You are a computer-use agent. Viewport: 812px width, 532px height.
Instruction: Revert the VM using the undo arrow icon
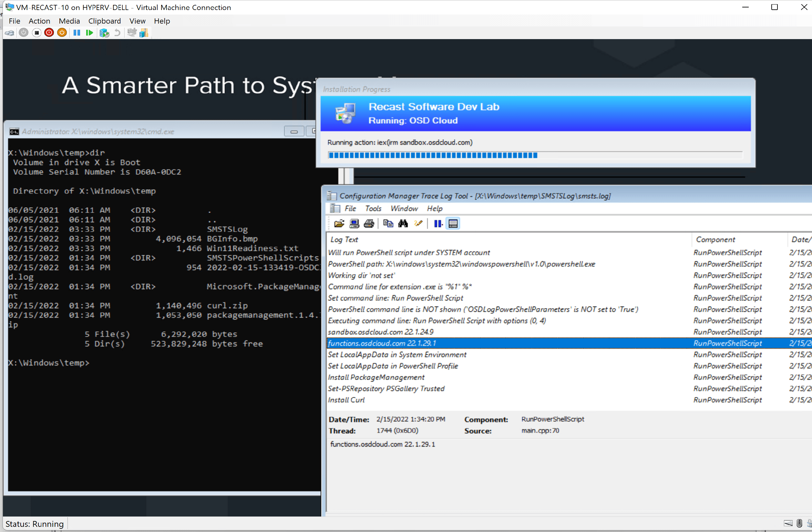(x=118, y=33)
